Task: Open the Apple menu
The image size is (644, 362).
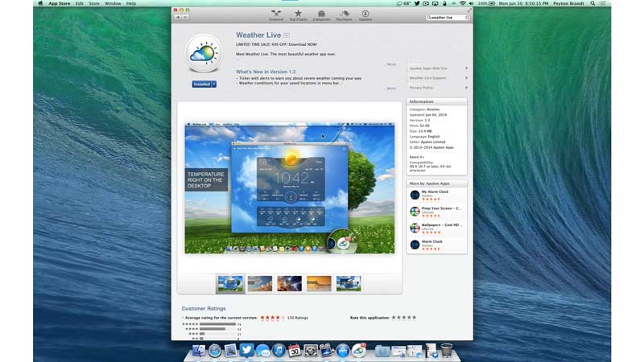Action: pos(40,3)
